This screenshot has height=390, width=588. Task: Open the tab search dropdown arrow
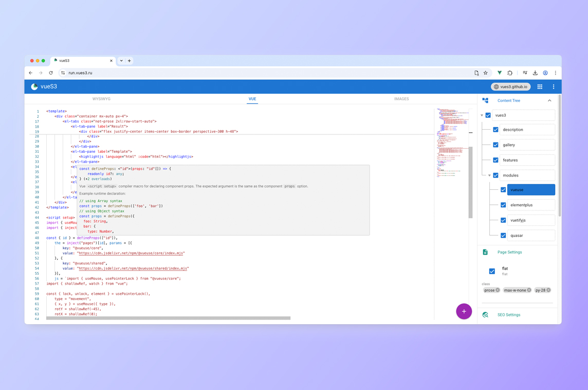[x=121, y=60]
